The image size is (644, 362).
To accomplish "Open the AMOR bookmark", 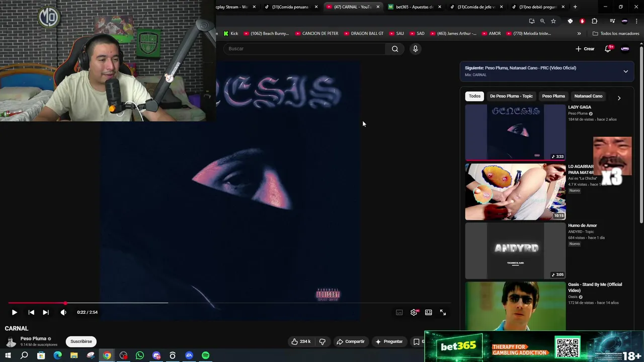I will [491, 34].
